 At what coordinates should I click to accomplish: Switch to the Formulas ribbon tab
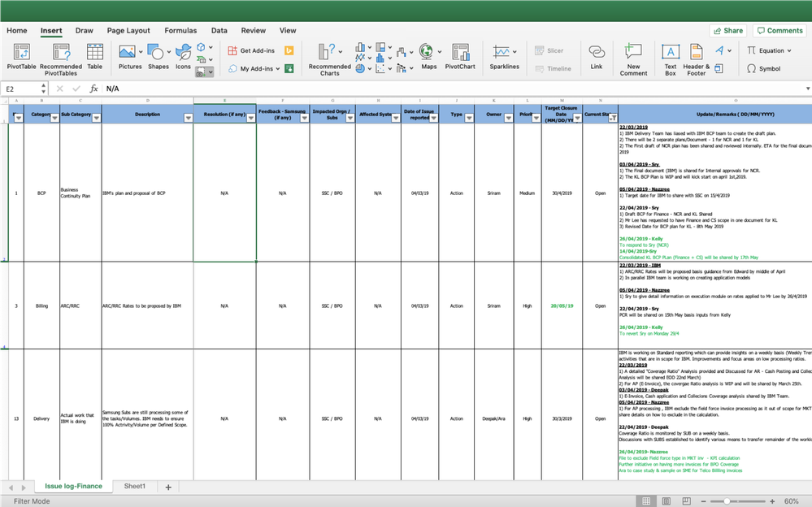180,30
